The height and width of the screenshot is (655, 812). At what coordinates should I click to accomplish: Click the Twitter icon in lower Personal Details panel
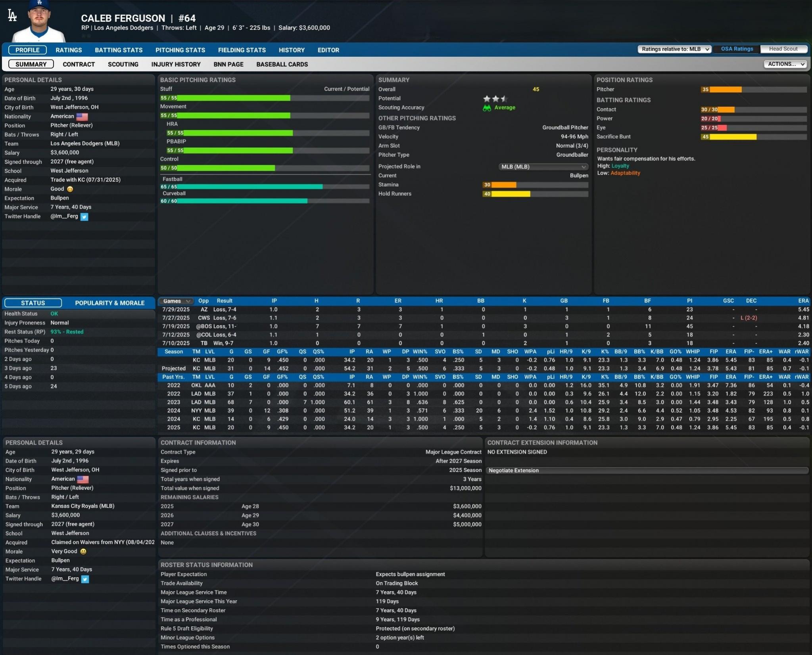pos(85,579)
